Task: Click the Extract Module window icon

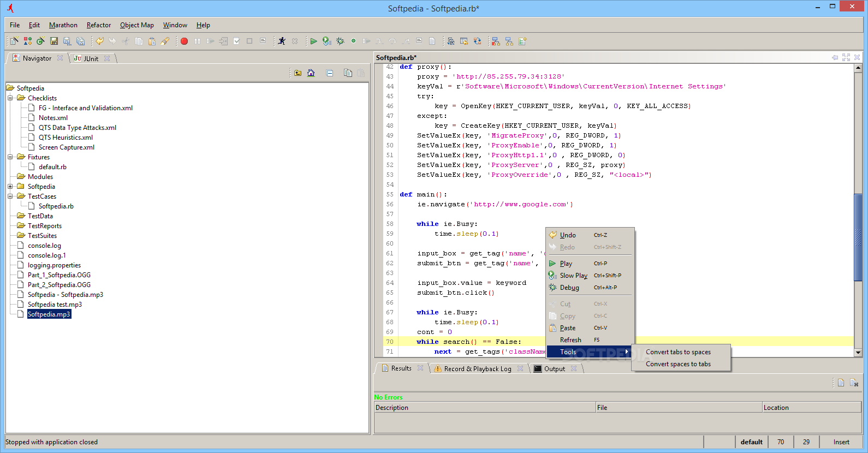Action: [450, 41]
